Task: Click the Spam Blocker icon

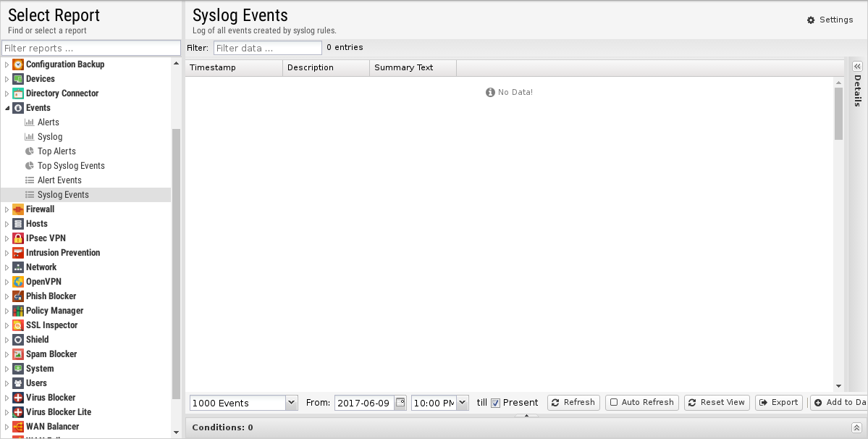Action: click(x=18, y=354)
